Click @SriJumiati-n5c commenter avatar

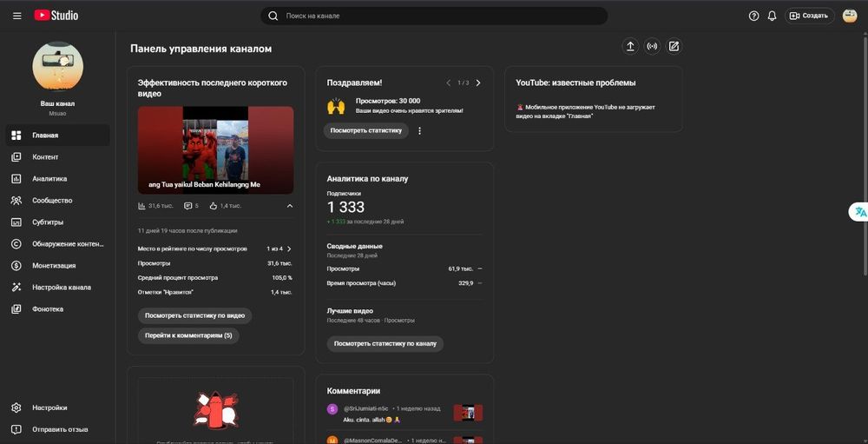point(332,409)
